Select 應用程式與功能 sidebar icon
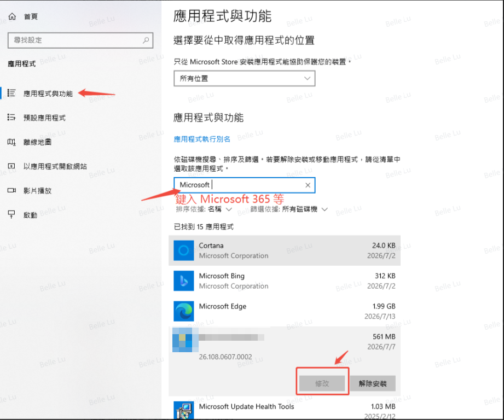 (11, 93)
